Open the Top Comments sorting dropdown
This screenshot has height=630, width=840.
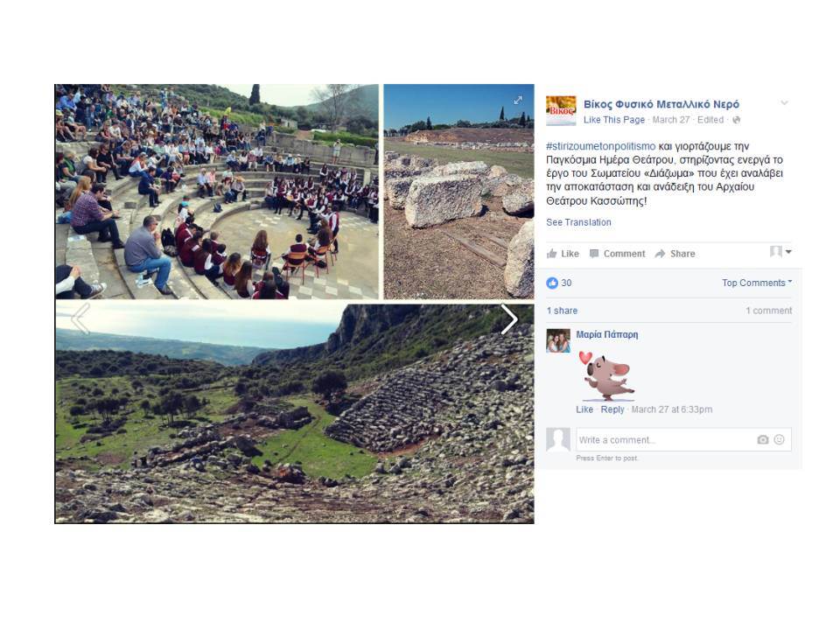756,283
